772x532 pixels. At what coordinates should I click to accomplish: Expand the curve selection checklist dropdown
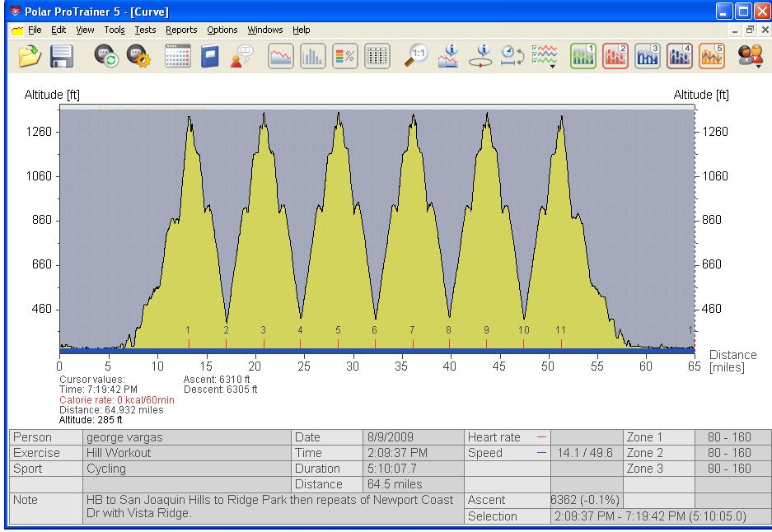545,56
